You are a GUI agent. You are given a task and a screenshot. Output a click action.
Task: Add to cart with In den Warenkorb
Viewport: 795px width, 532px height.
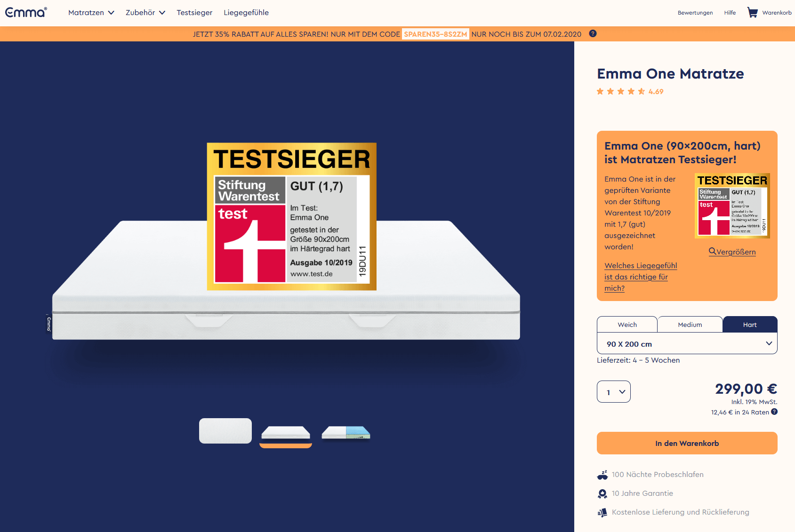[x=687, y=443]
